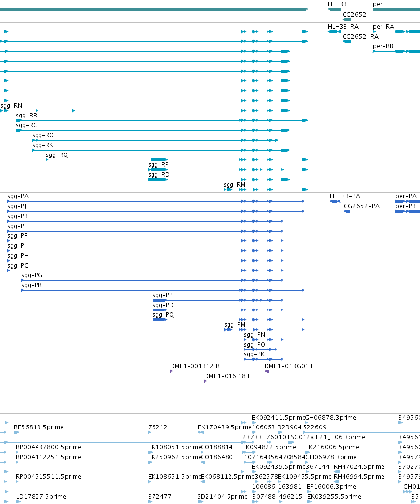Select the sgg-RK transcript label

pyautogui.click(x=43, y=145)
